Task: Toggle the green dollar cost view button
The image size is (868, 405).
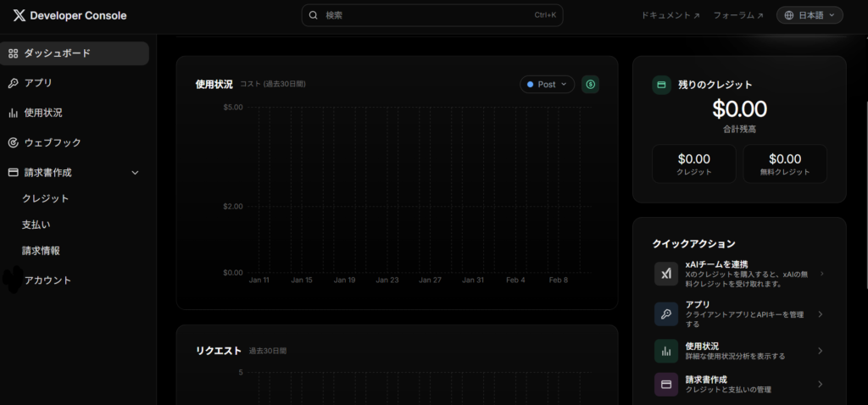Action: [591, 85]
